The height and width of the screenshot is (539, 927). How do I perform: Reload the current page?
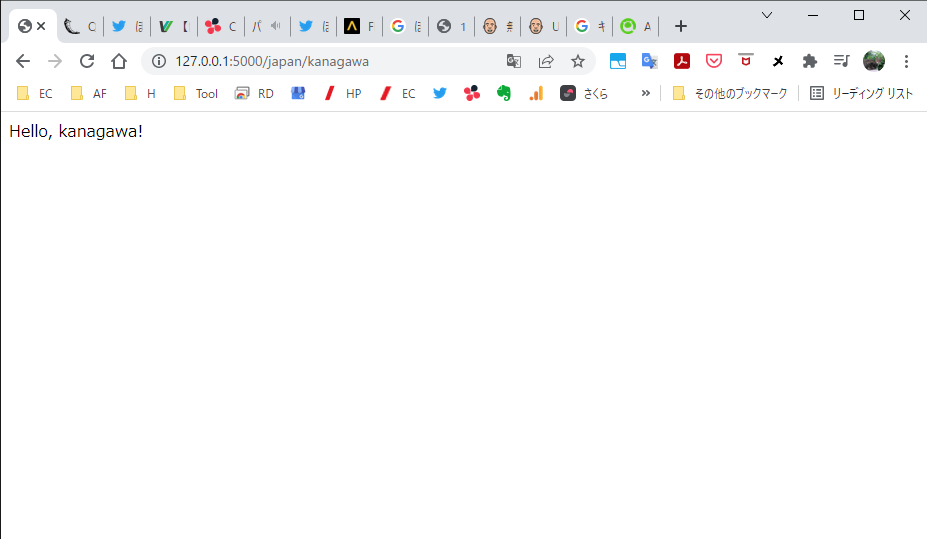pos(87,61)
